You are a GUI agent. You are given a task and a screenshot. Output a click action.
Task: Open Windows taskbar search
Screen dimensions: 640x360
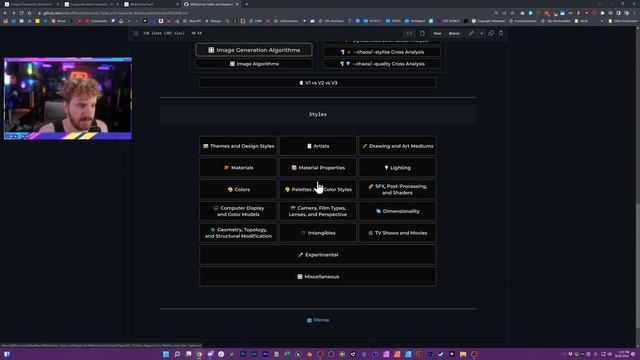pos(177,354)
